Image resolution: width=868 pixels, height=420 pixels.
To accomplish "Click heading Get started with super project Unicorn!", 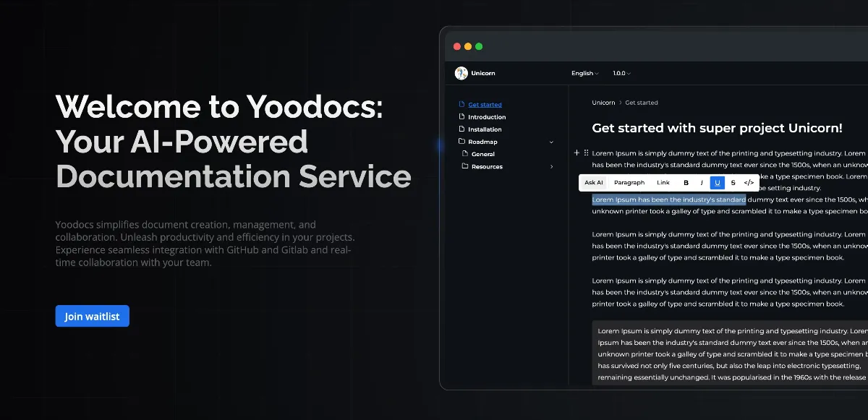I will (x=717, y=128).
